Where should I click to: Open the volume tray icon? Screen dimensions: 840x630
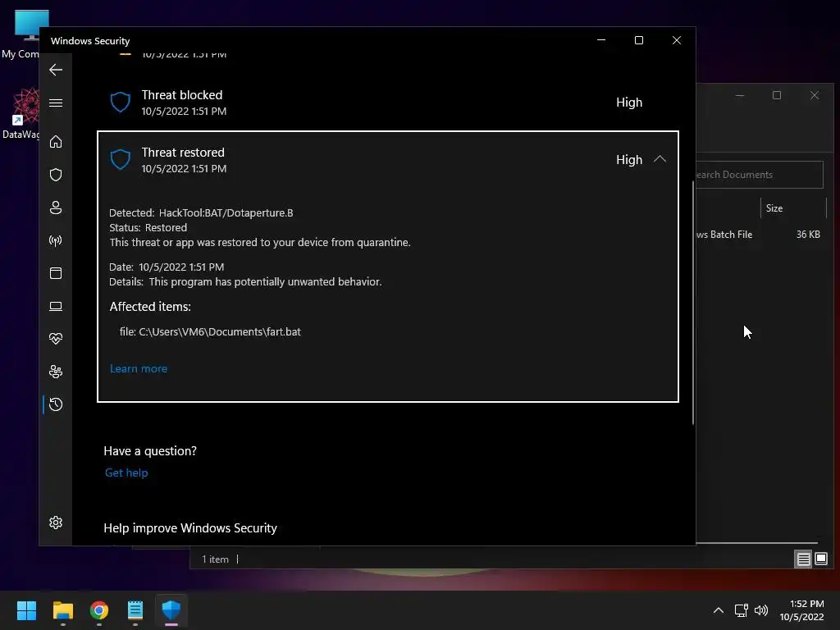point(761,610)
